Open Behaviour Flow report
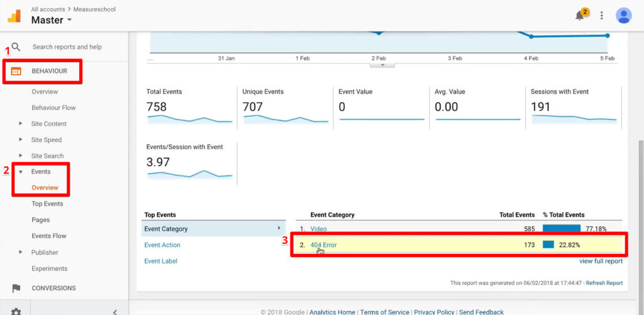644x315 pixels. (x=54, y=108)
